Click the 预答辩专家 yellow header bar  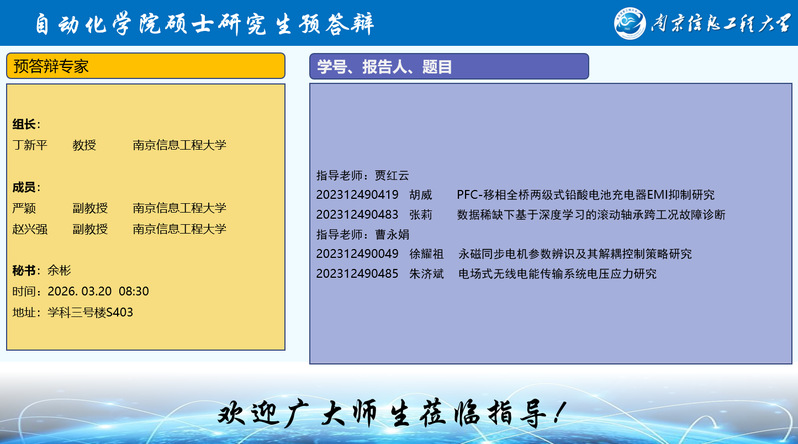146,66
